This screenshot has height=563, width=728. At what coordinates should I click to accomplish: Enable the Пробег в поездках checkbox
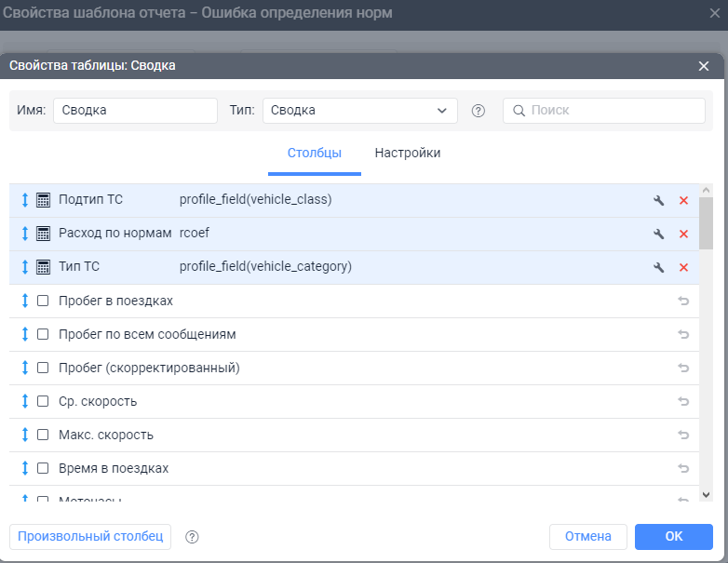pyautogui.click(x=43, y=301)
